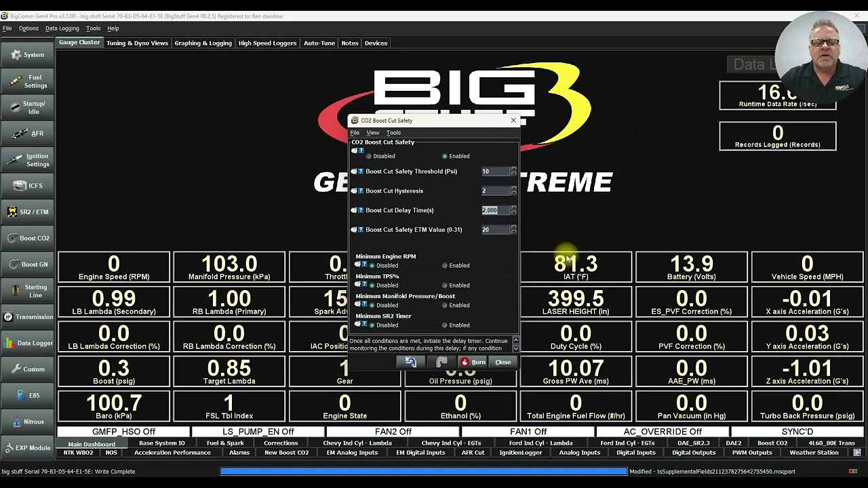Click the Boost Cut Hysteresis value field

pyautogui.click(x=496, y=191)
